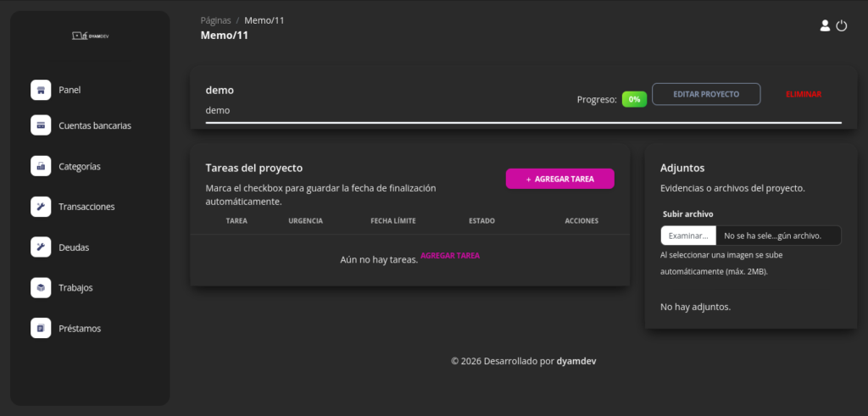868x416 pixels.
Task: Click the user profile icon
Action: tap(825, 25)
